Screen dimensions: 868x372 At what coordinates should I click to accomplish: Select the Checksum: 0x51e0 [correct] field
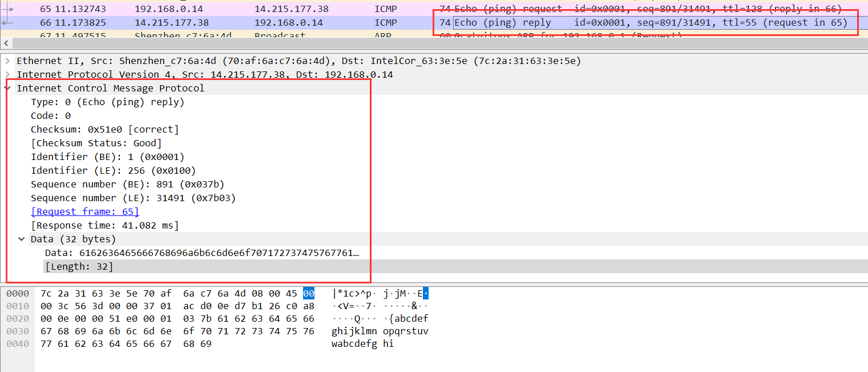[105, 129]
